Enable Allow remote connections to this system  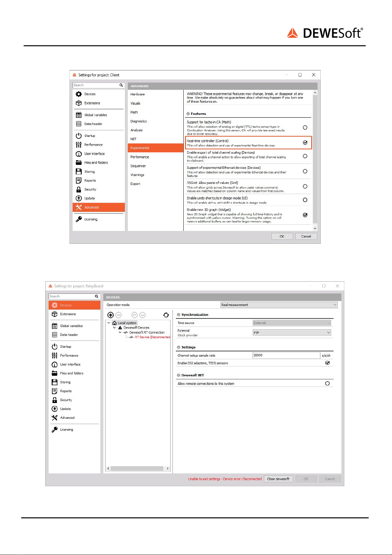[327, 383]
